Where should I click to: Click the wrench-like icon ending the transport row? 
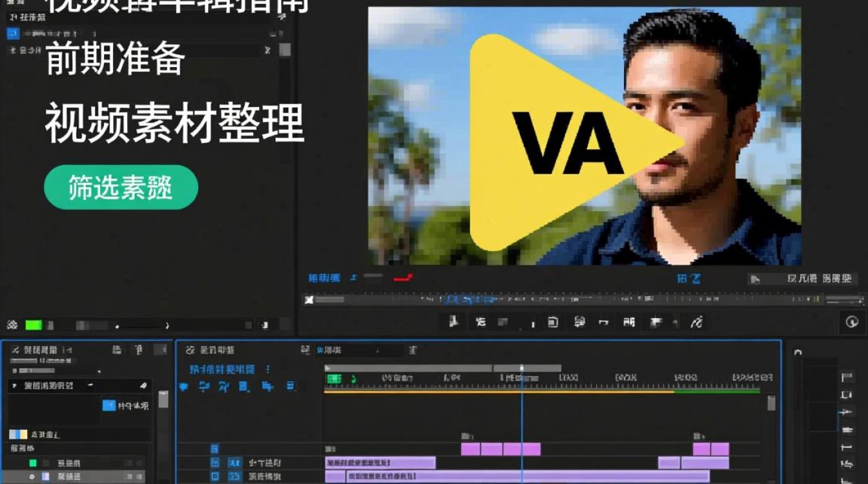click(x=696, y=321)
